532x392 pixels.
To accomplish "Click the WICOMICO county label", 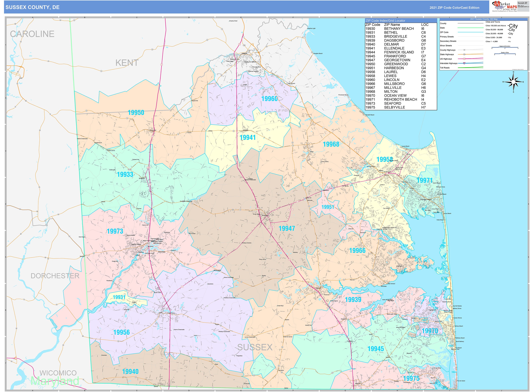I will point(58,373).
